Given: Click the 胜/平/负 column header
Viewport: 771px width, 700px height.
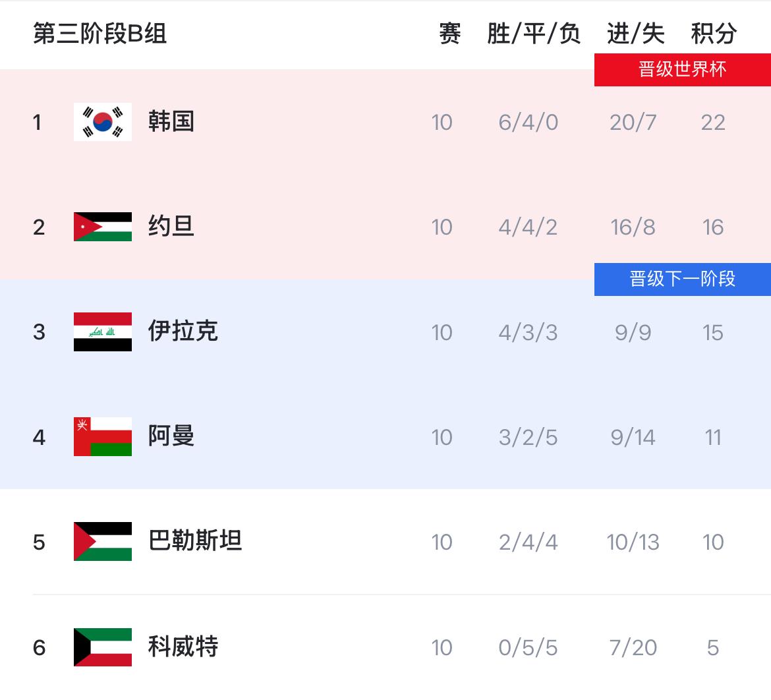Looking at the screenshot, I should (x=534, y=34).
